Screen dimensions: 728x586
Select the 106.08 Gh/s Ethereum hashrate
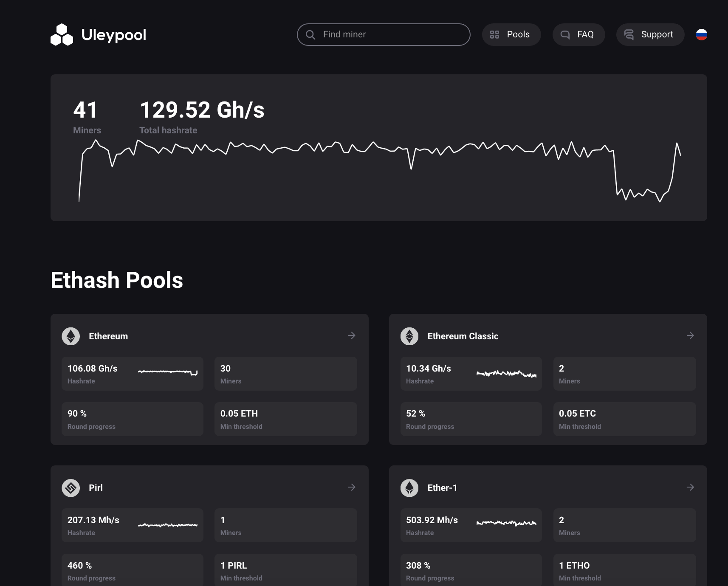pyautogui.click(x=93, y=369)
